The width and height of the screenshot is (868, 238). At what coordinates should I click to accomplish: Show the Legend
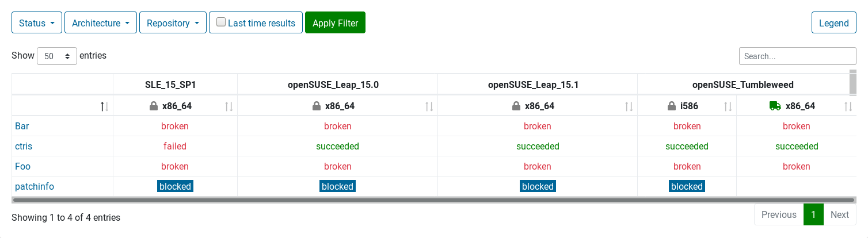pos(833,23)
